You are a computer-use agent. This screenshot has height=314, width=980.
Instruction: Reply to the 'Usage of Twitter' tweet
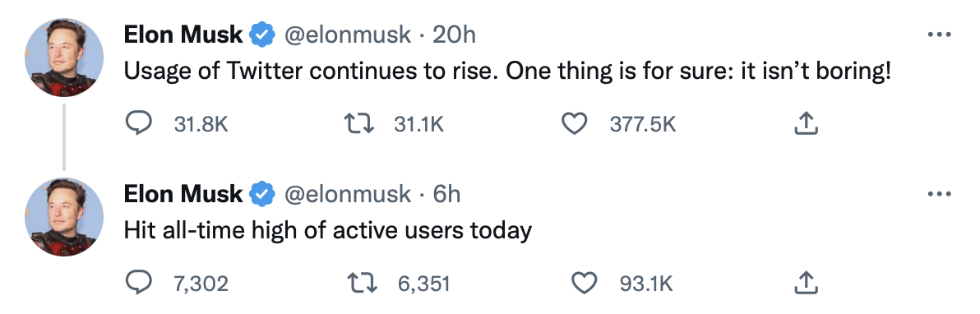139,124
